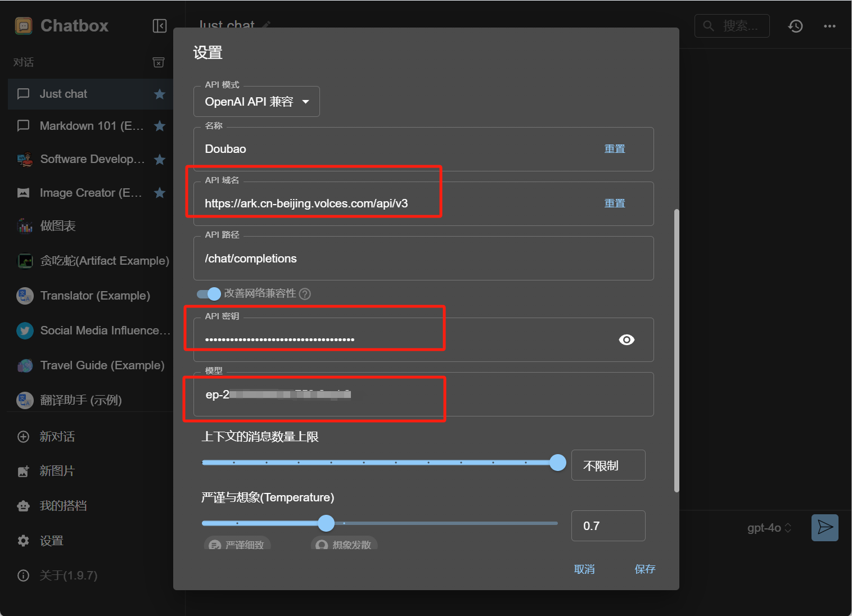This screenshot has height=616, width=852.
Task: Click the Temperature slider handle
Action: (x=326, y=523)
